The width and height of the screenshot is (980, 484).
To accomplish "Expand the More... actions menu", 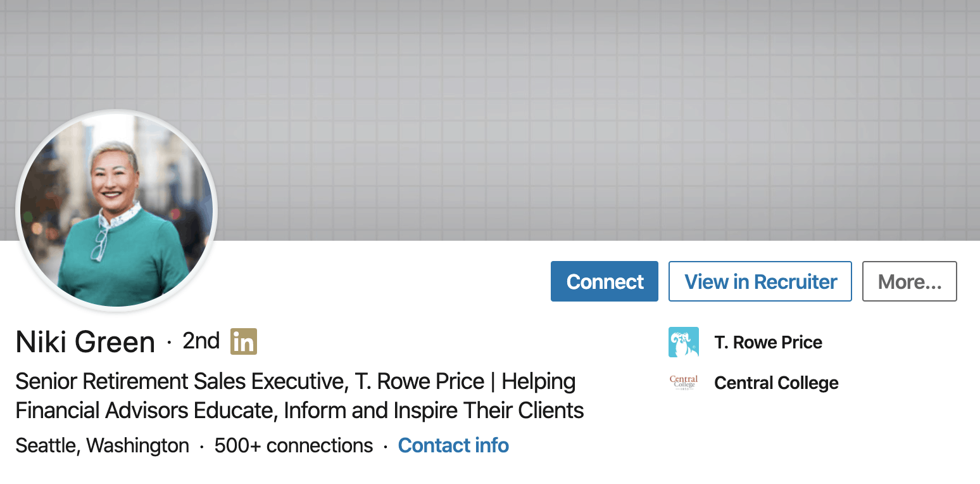I will [910, 281].
